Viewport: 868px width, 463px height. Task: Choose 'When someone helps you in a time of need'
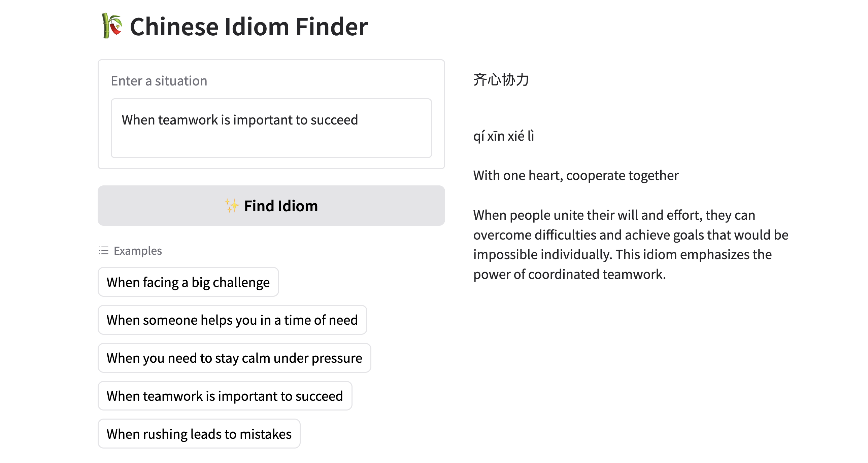click(232, 320)
